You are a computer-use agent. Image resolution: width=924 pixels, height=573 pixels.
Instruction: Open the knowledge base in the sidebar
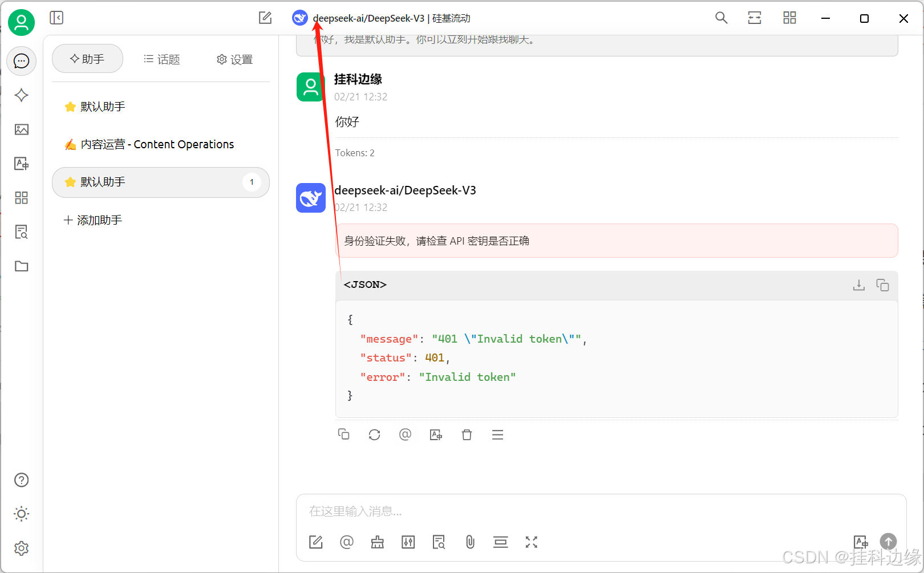point(22,232)
